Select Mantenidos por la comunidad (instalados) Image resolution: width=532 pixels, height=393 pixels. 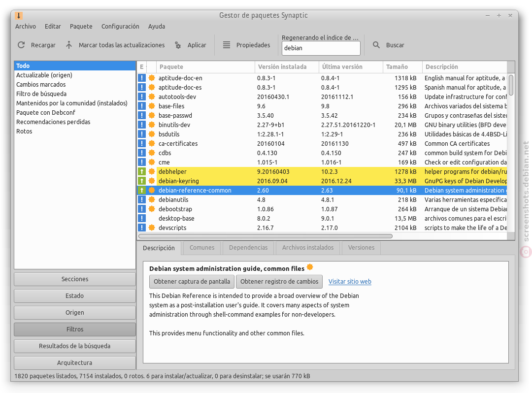tap(75, 103)
